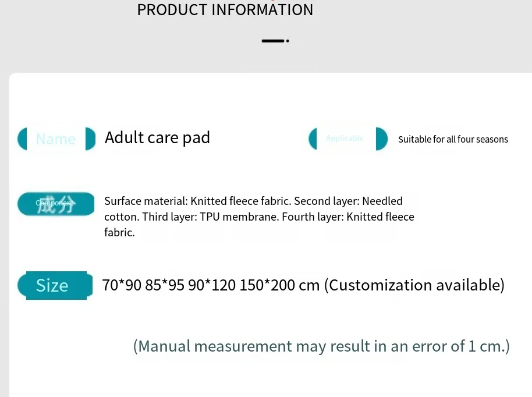Click the right teal cap of Applicable badge
Image resolution: width=532 pixels, height=397 pixels.
pyautogui.click(x=381, y=139)
